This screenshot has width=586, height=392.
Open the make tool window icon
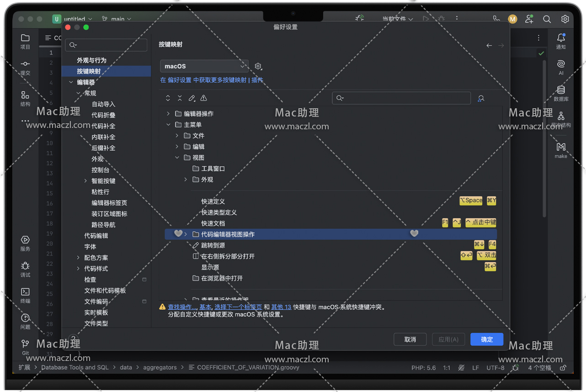pyautogui.click(x=561, y=147)
